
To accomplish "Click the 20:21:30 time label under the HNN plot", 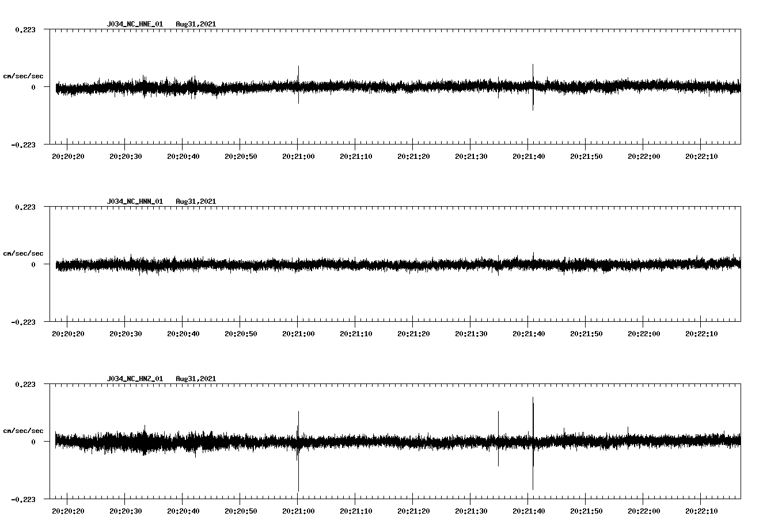I will 471,333.
